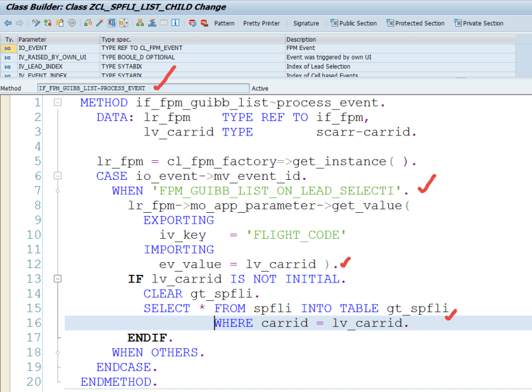The height and width of the screenshot is (392, 532).
Task: Click the Method name input field
Action: (143, 88)
